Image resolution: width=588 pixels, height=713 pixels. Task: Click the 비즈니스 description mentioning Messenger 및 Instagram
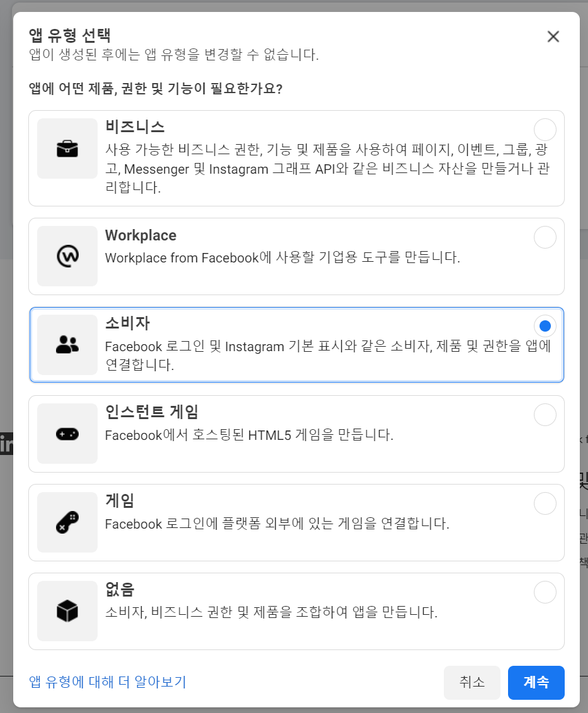tap(327, 168)
